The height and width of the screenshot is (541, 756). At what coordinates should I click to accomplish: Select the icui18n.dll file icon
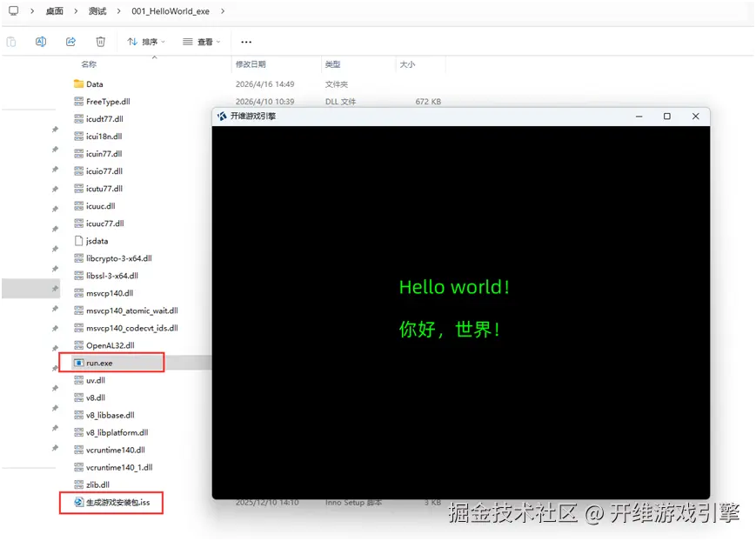(x=78, y=136)
